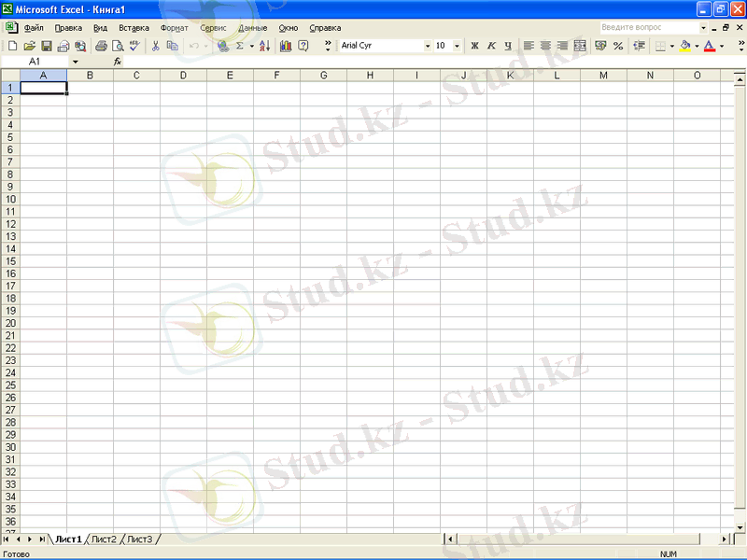Expand Formatting toolbar options chevron
The height and width of the screenshot is (560, 747).
point(741,46)
